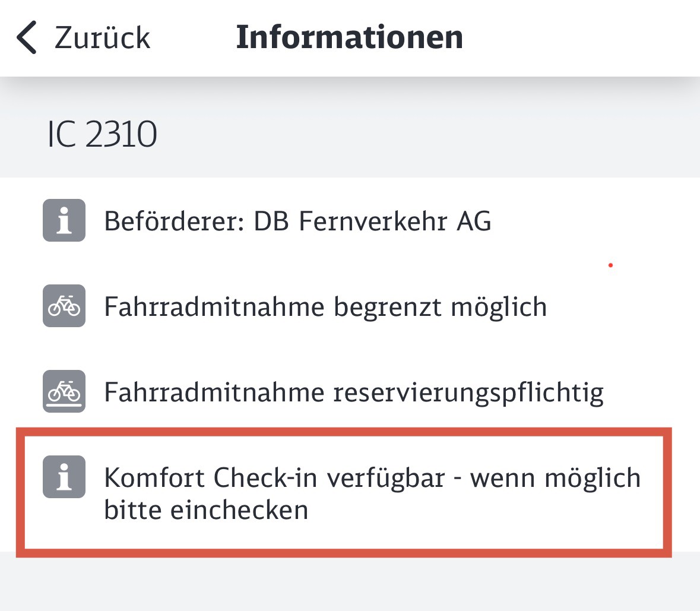Viewport: 700px width, 611px height.
Task: Tap the back chevron arrow
Action: tap(27, 37)
